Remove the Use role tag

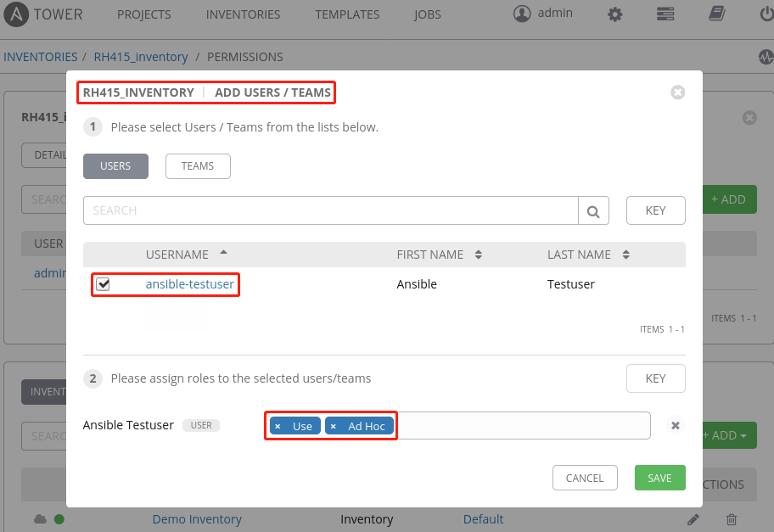point(278,426)
